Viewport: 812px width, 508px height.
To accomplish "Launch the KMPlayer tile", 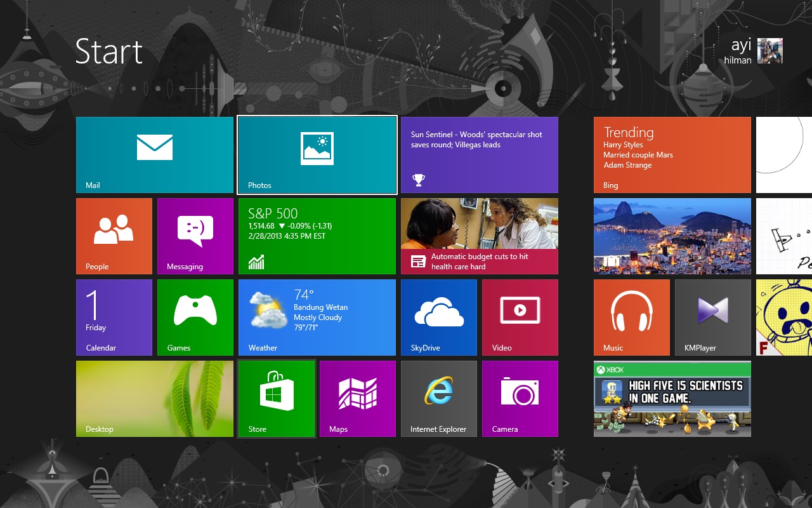I will 713,317.
